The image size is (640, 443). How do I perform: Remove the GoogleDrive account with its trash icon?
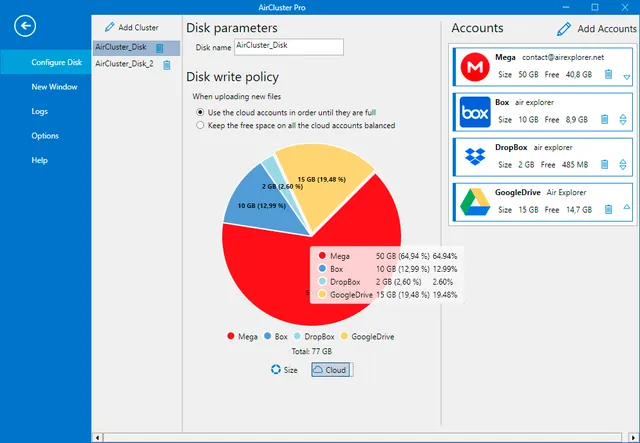[608, 209]
